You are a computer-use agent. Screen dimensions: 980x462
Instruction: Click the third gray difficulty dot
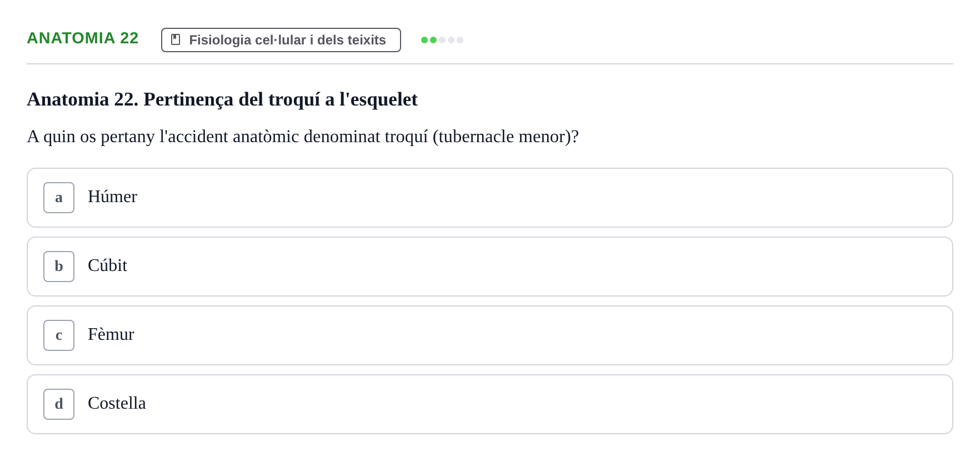tap(442, 40)
